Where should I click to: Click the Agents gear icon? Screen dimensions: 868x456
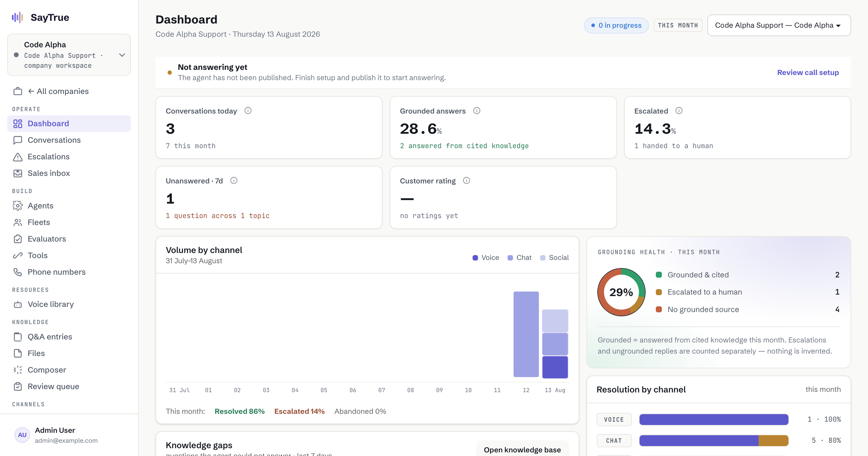[17, 206]
